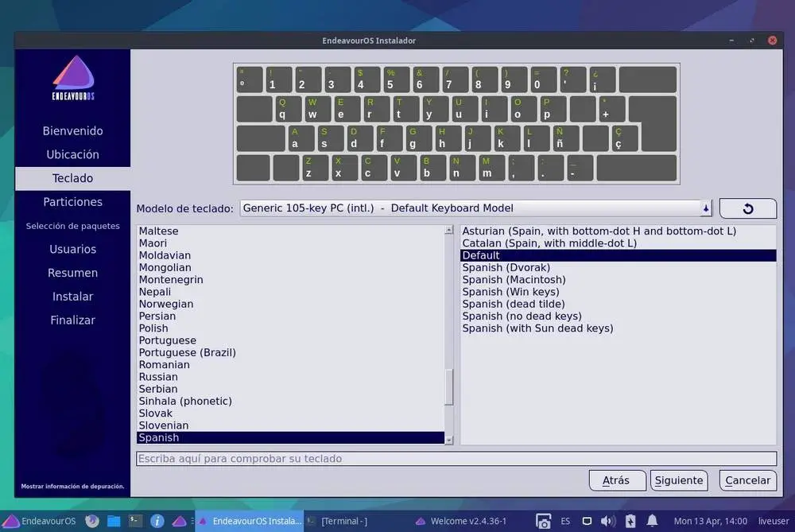
Task: Reset keyboard model with the refresh arrow button
Action: [748, 208]
